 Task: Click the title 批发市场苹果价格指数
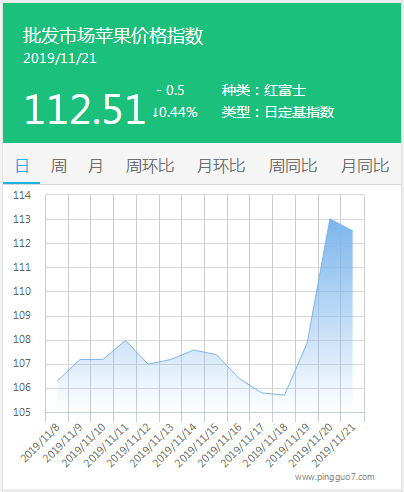coord(113,36)
